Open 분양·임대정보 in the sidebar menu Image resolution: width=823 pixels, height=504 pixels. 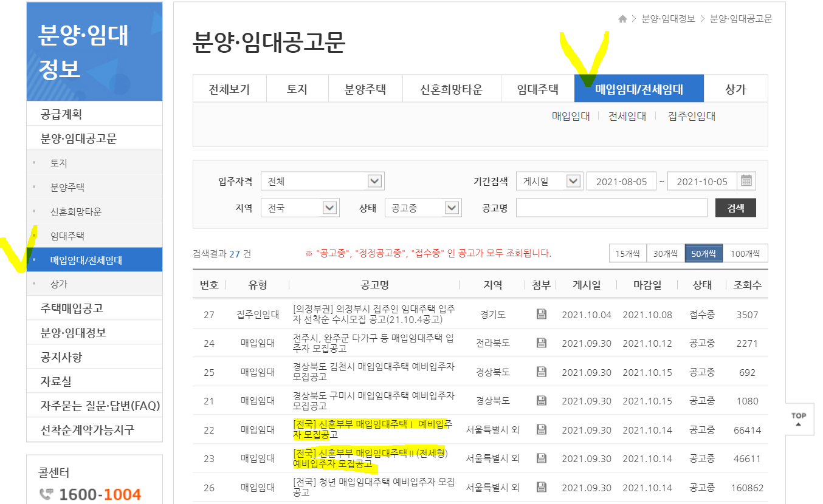[x=94, y=333]
